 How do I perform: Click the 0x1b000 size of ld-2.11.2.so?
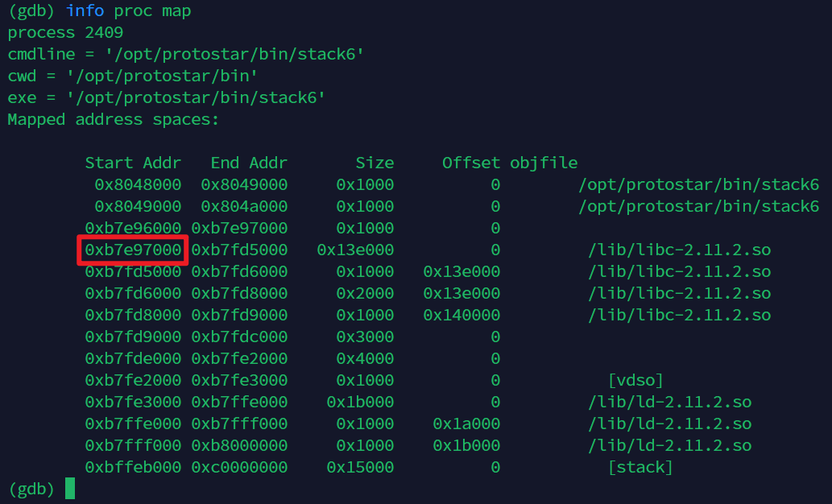[360, 402]
